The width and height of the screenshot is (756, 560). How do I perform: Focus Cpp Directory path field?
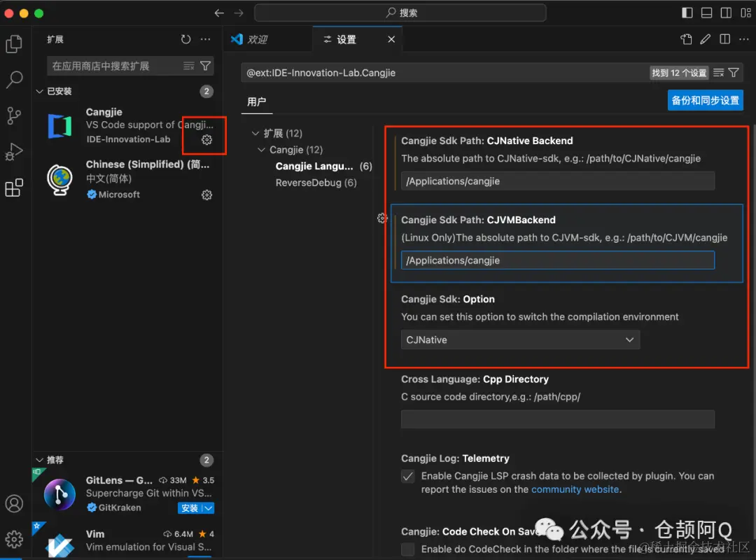click(x=557, y=419)
